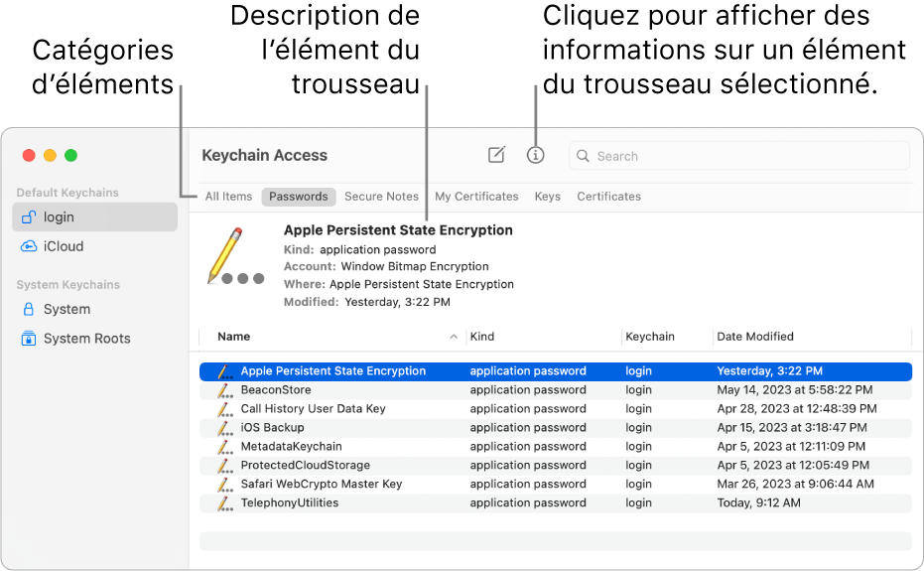924x571 pixels.
Task: Open the Certificates tab
Action: coord(608,197)
